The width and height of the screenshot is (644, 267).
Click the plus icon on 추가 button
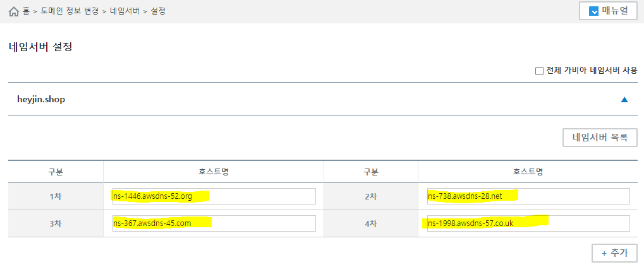[604, 253]
